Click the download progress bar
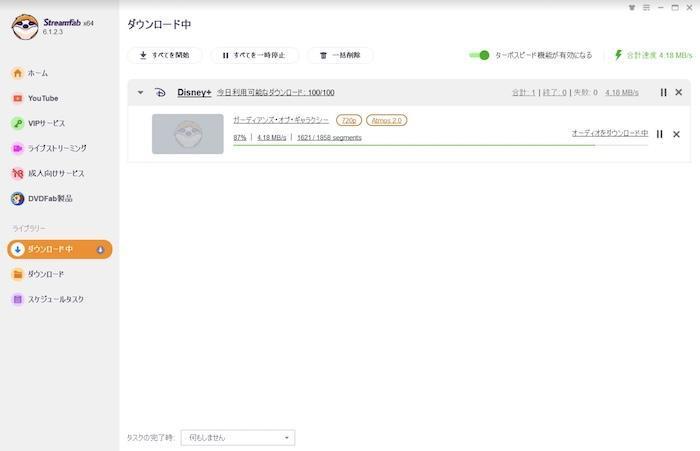This screenshot has width=700, height=451. pyautogui.click(x=440, y=145)
